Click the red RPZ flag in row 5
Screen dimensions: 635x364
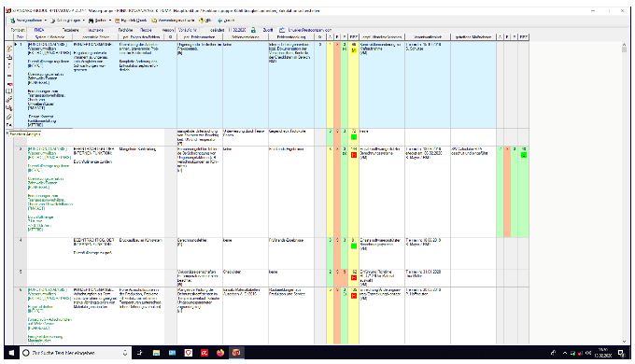[x=354, y=278]
